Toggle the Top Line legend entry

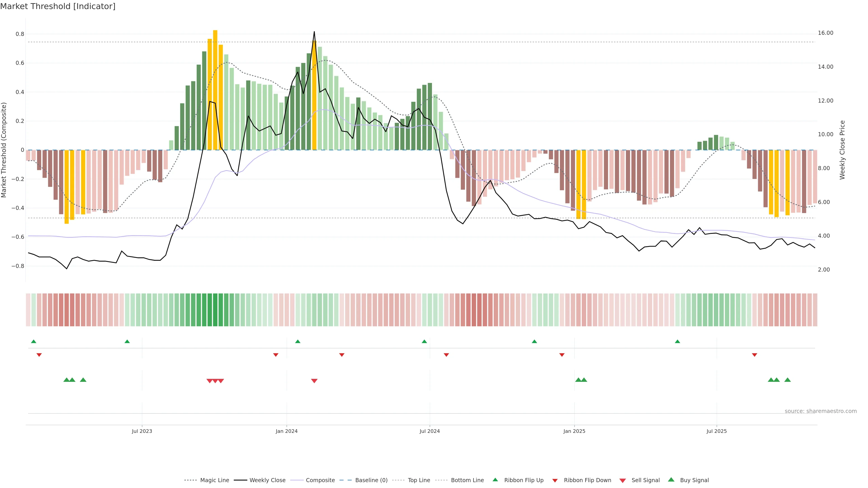(x=419, y=480)
